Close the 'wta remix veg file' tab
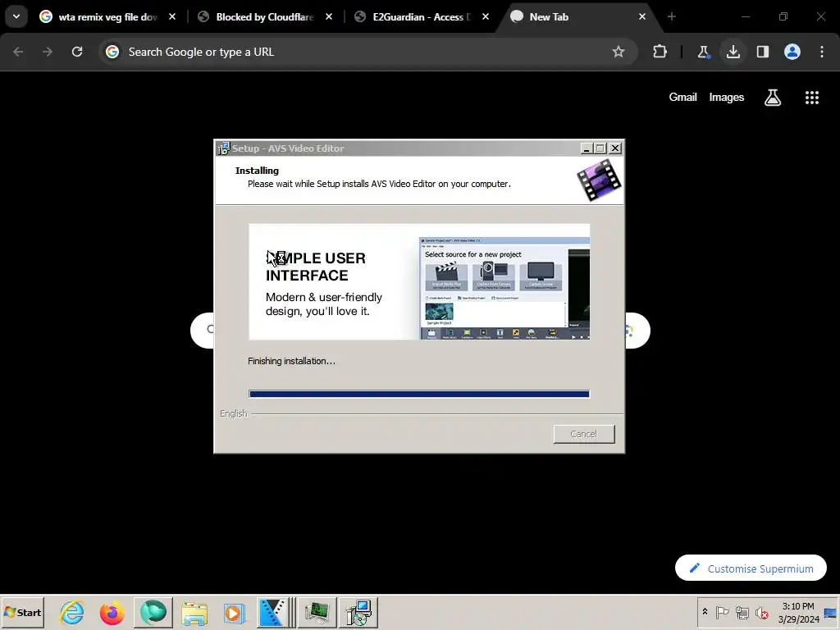This screenshot has width=840, height=630. coord(172,17)
